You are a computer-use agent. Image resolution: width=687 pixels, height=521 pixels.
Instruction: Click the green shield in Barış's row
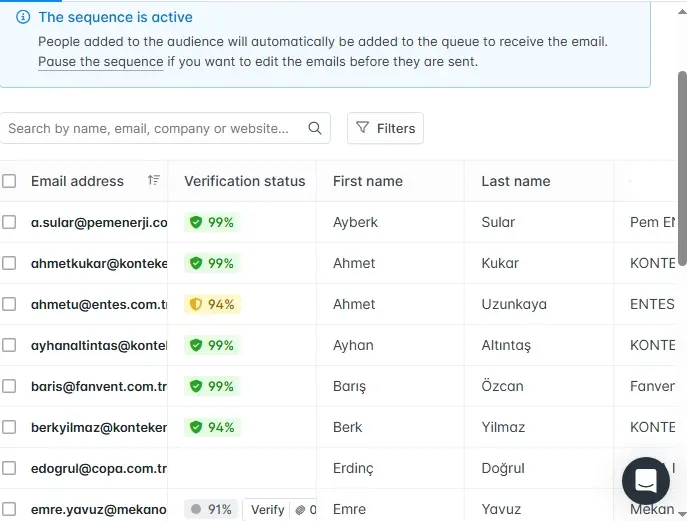coord(196,386)
